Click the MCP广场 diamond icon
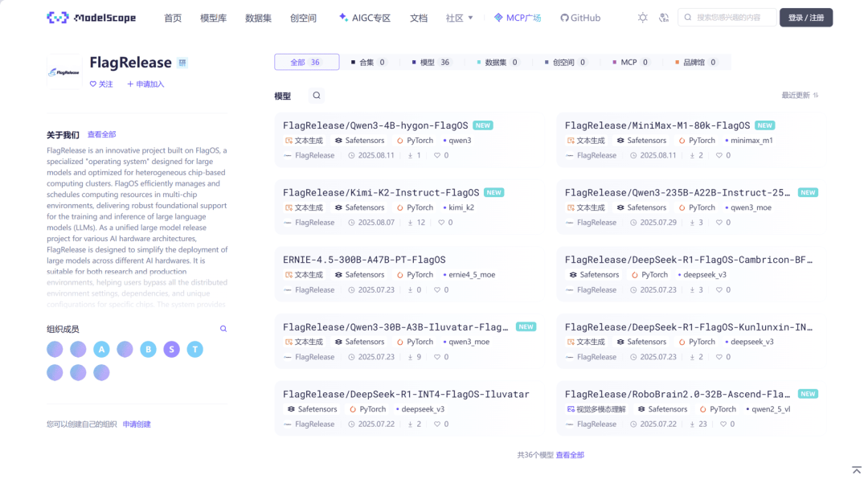868x488 pixels. click(498, 18)
